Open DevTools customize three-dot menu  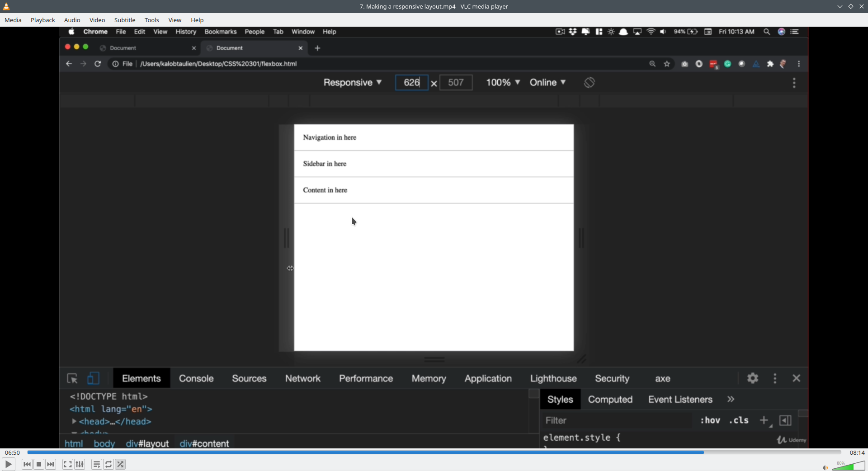[x=775, y=378]
